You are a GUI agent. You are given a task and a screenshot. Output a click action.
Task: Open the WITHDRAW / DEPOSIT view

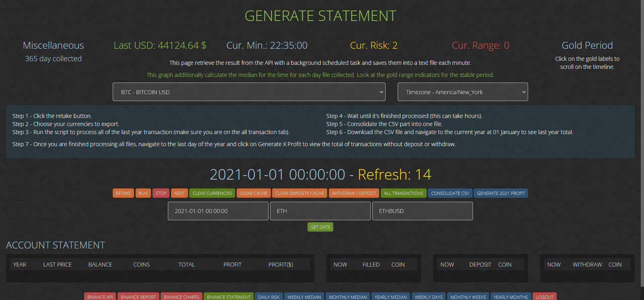[354, 193]
